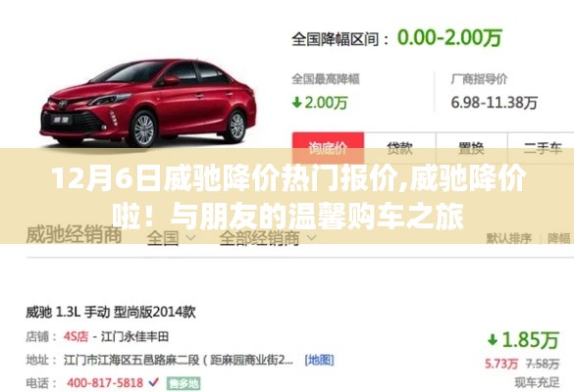The width and height of the screenshot is (574, 392).
Task: Click the green 1.85万 price drop arrow
Action: pyautogui.click(x=493, y=340)
